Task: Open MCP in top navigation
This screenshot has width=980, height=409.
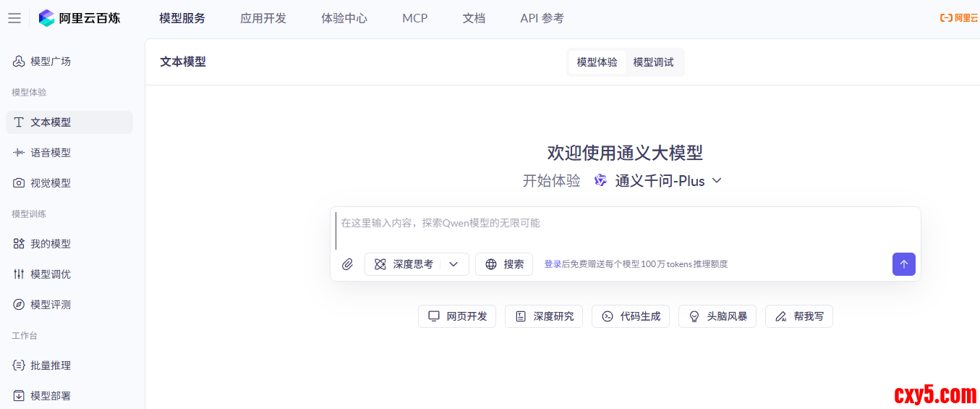Action: 415,18
